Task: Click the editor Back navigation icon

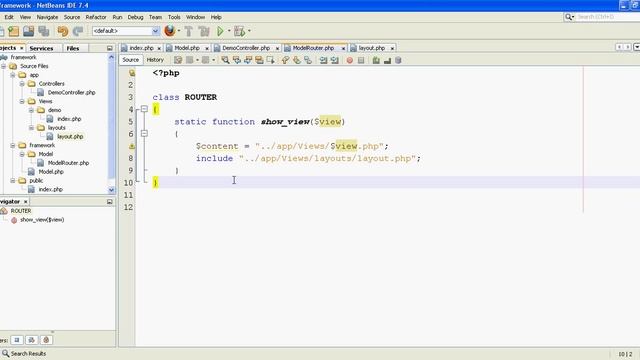Action: (x=190, y=60)
